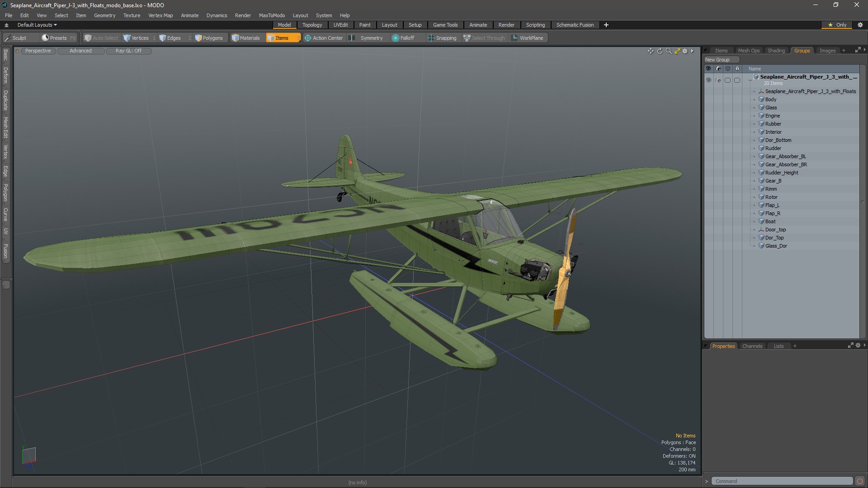
Task: Click the viewport rotate view icon
Action: [x=660, y=51]
